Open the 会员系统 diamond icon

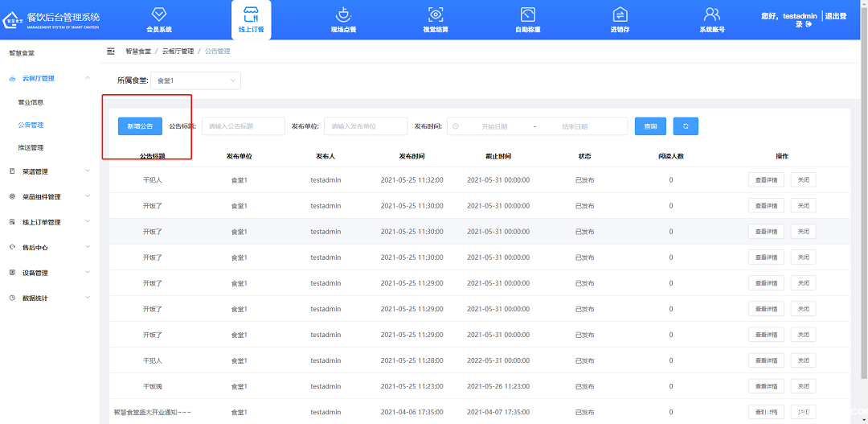159,14
